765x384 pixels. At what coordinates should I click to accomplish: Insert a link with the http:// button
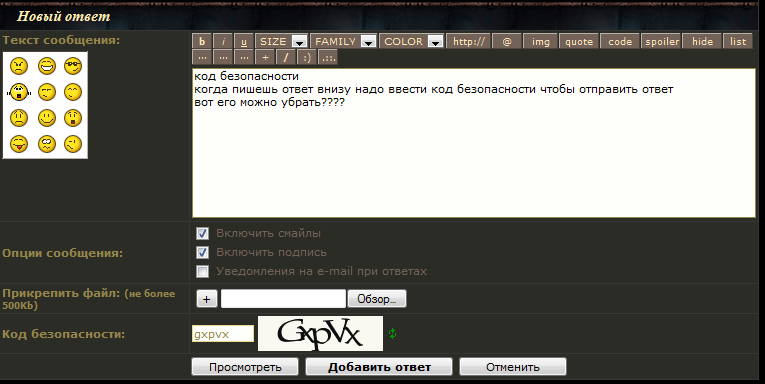[x=469, y=41]
